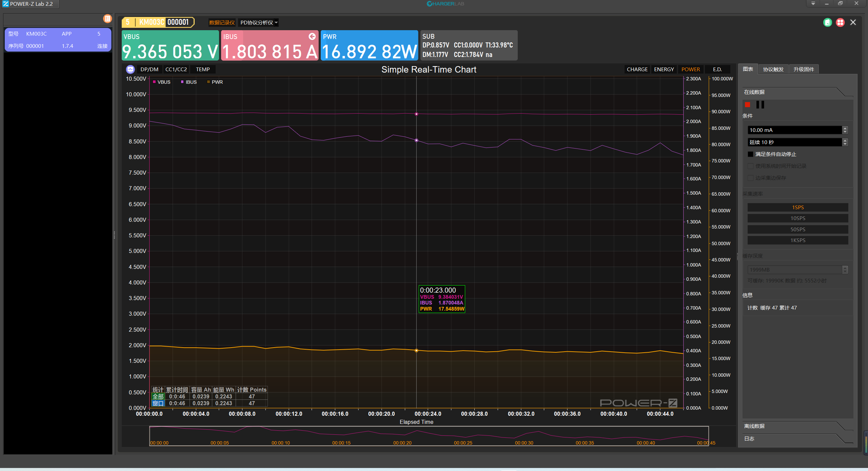
Task: Click the POWER-Z Lab logo icon
Action: 5,4
